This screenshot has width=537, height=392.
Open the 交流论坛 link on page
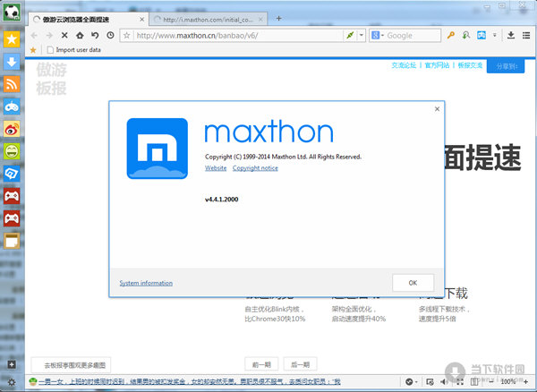404,65
